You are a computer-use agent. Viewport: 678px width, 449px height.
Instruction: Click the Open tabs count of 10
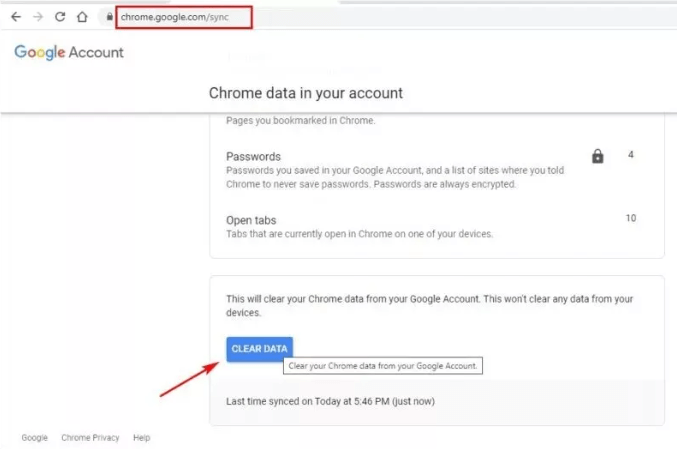click(x=631, y=218)
